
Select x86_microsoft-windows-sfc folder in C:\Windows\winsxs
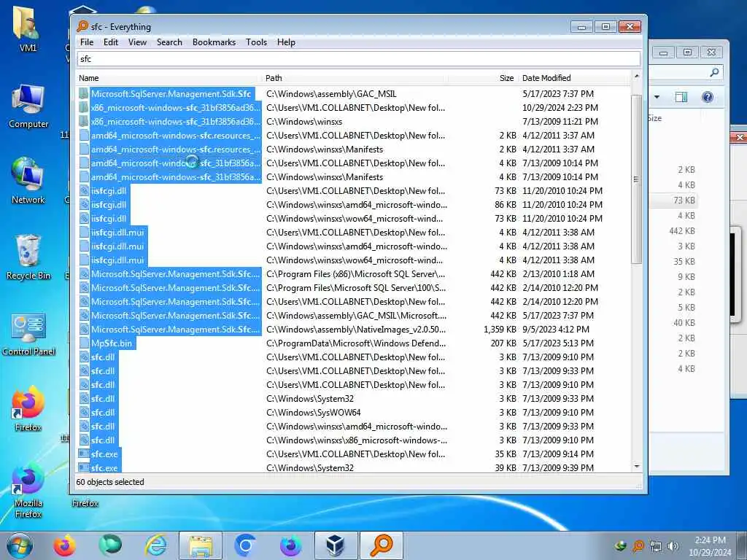[x=352, y=122]
